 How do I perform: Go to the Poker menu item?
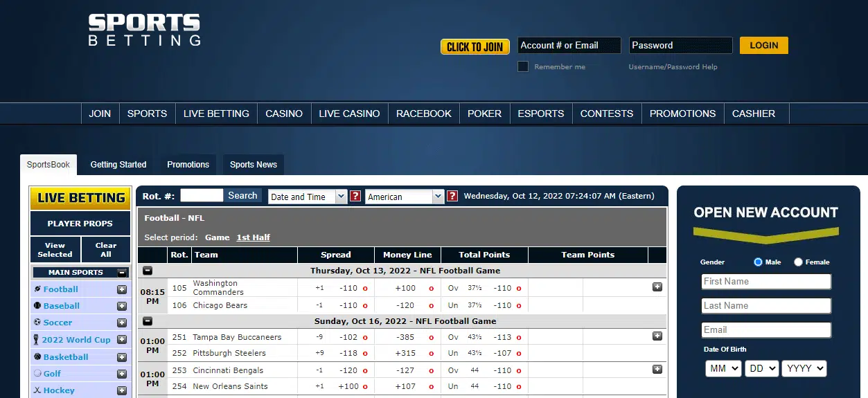(x=484, y=114)
